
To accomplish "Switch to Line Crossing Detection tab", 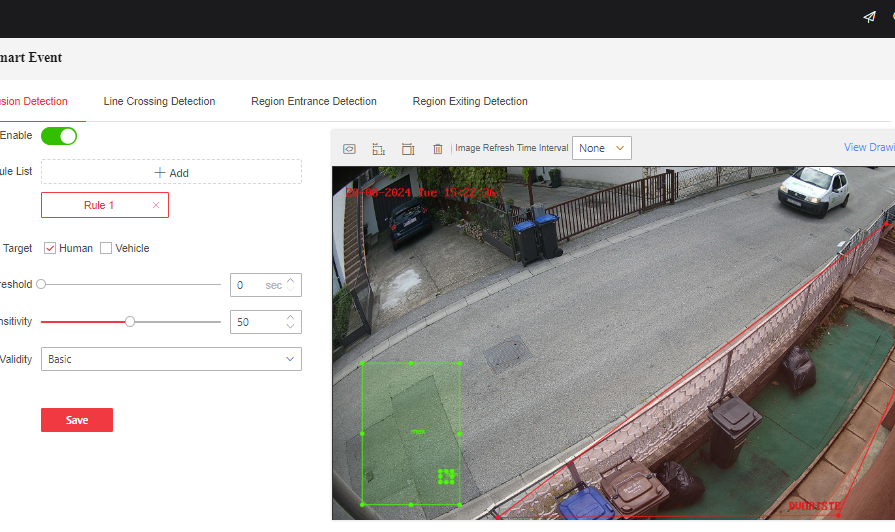I will click(x=159, y=101).
